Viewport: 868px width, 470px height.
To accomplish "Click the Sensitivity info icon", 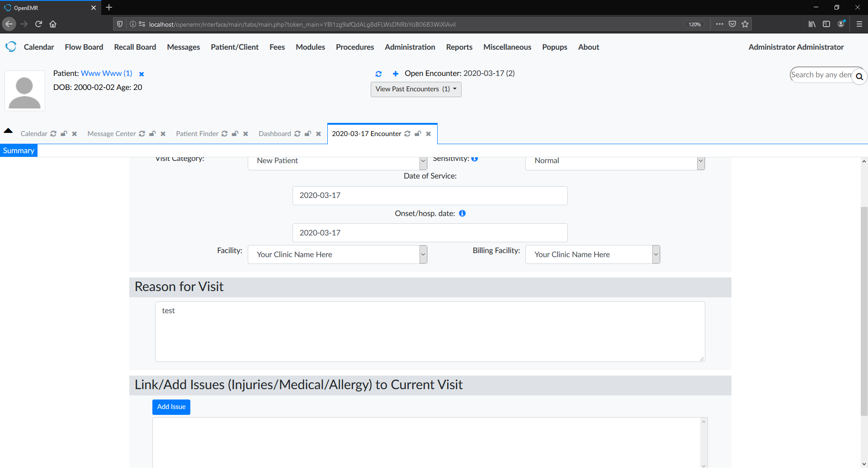I will tap(475, 159).
